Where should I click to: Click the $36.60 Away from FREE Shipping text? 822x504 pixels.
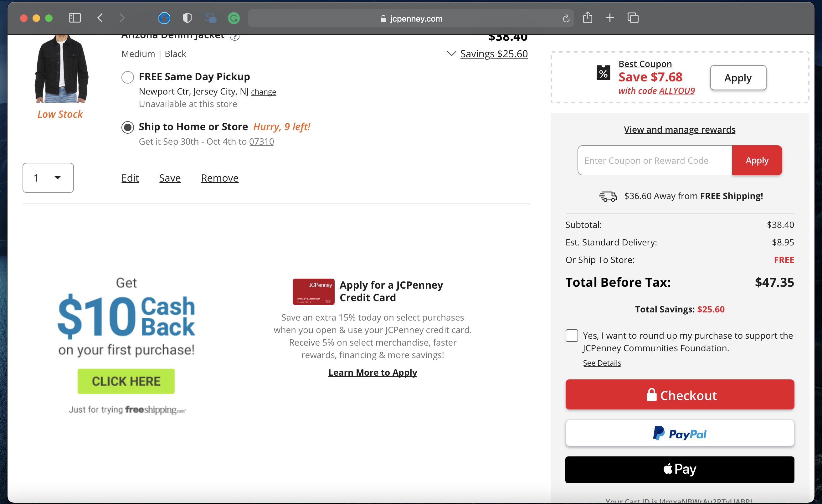click(x=694, y=196)
